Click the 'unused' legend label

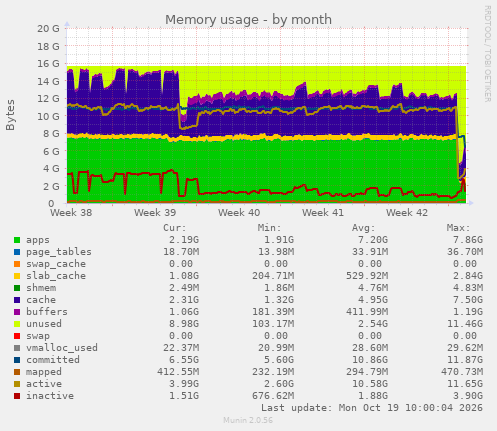pyautogui.click(x=44, y=324)
